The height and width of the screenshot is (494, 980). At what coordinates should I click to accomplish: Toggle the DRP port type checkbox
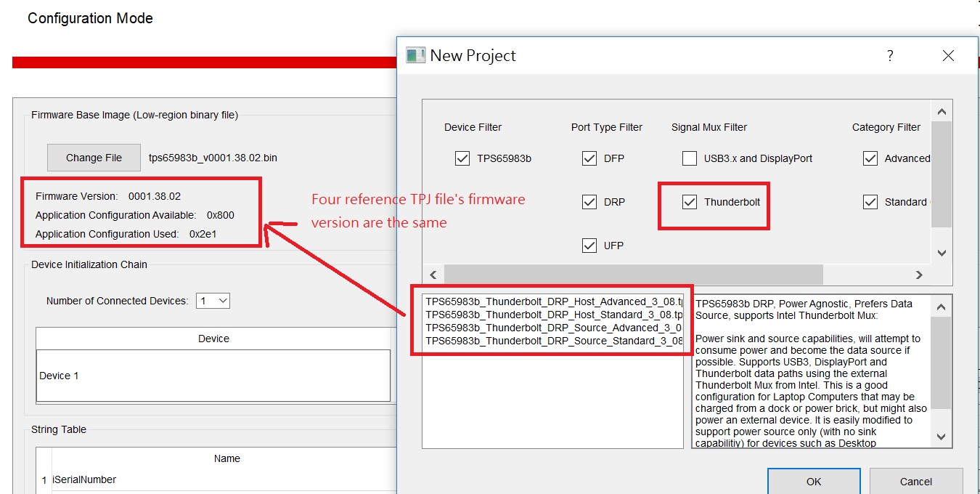pyautogui.click(x=589, y=202)
